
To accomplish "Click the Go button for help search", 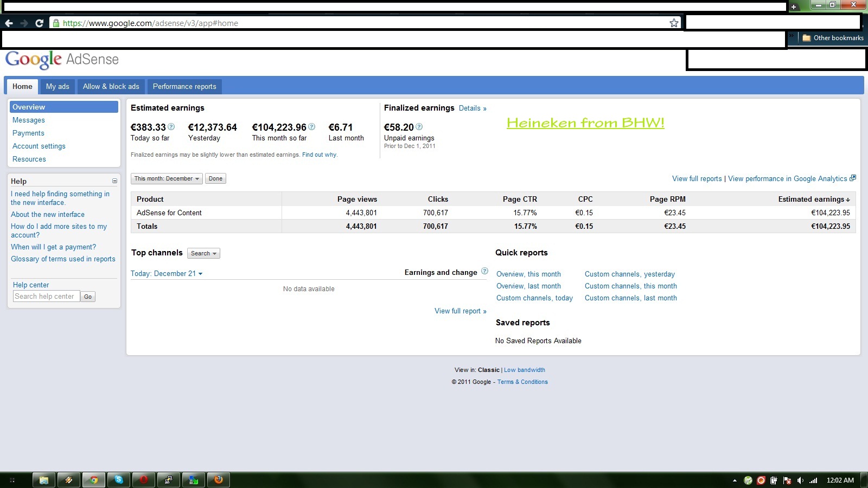I will (88, 297).
